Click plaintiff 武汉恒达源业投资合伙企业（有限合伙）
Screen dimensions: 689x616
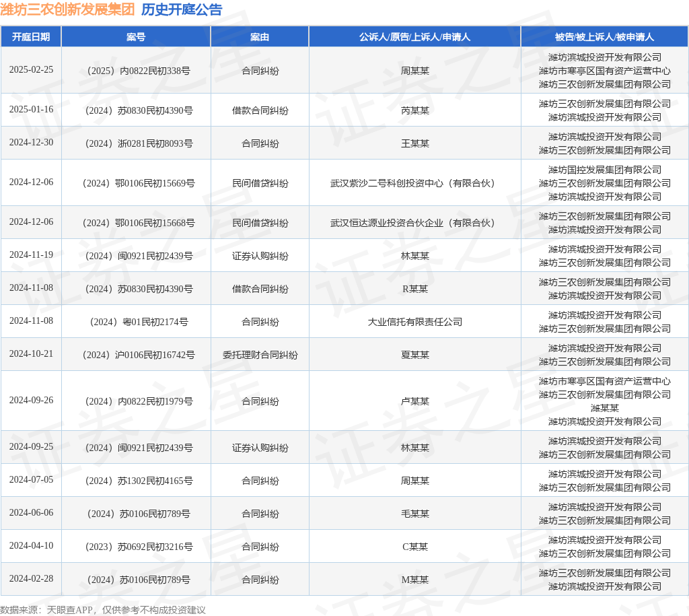pyautogui.click(x=414, y=223)
